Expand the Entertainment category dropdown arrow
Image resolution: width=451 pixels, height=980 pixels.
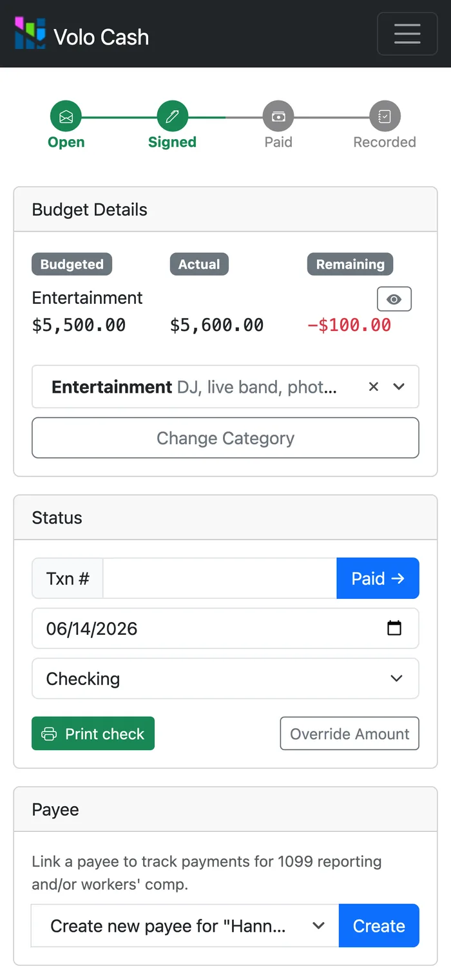click(399, 387)
